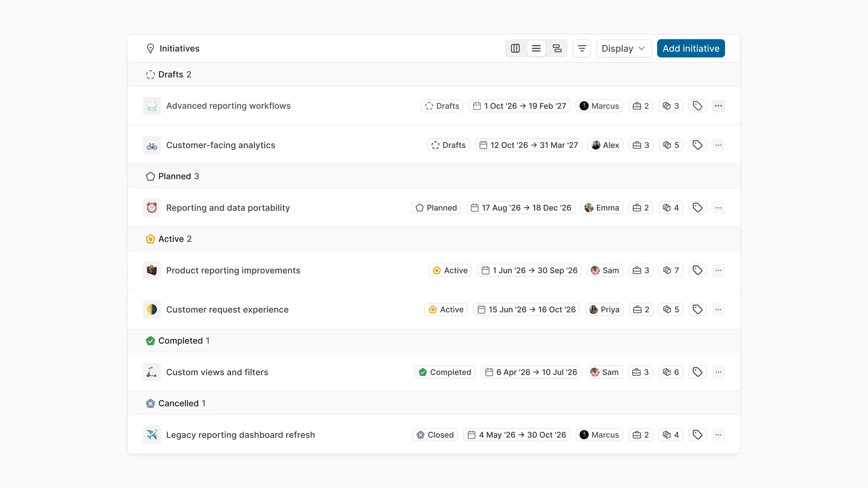The height and width of the screenshot is (488, 868).
Task: Click linked items count 6 on Custom views row
Action: click(x=671, y=372)
